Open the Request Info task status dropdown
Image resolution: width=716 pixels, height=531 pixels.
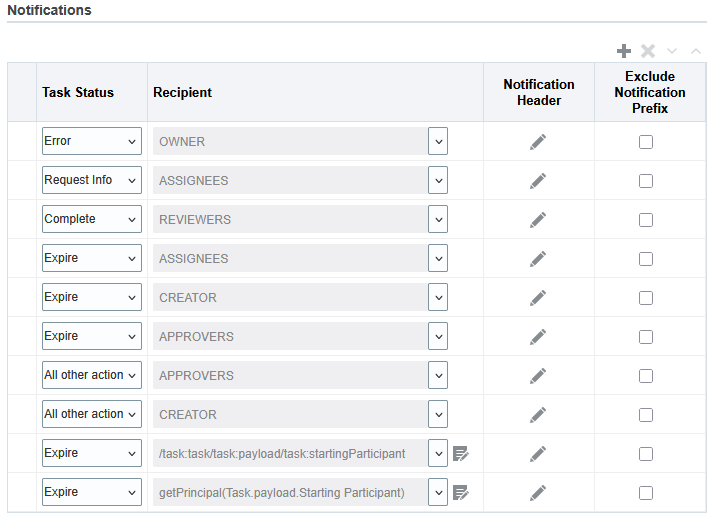[92, 180]
